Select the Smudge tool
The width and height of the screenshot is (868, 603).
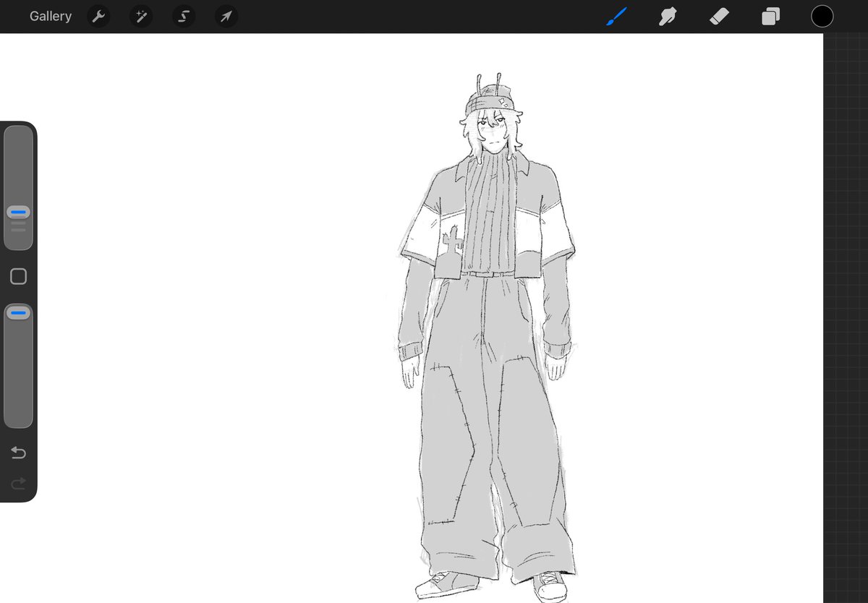coord(667,16)
